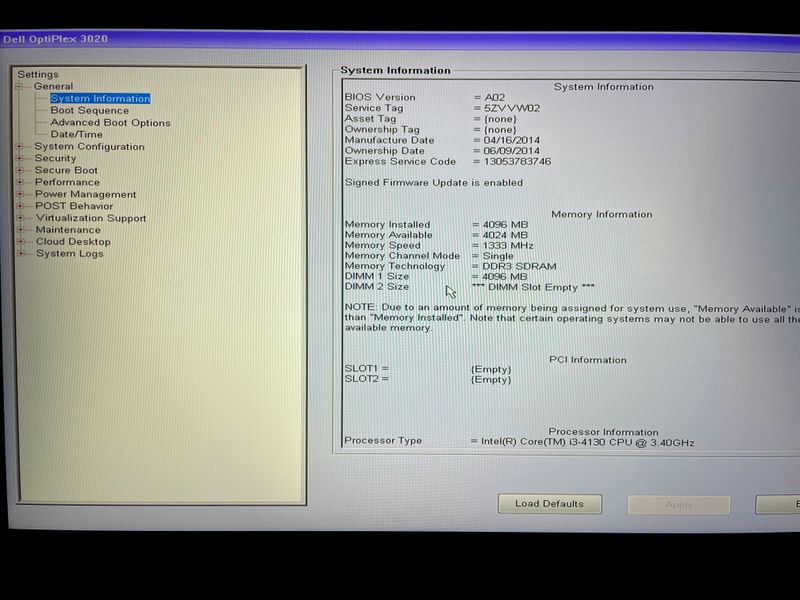The width and height of the screenshot is (800, 600).
Task: Select the General category label
Action: pos(53,86)
